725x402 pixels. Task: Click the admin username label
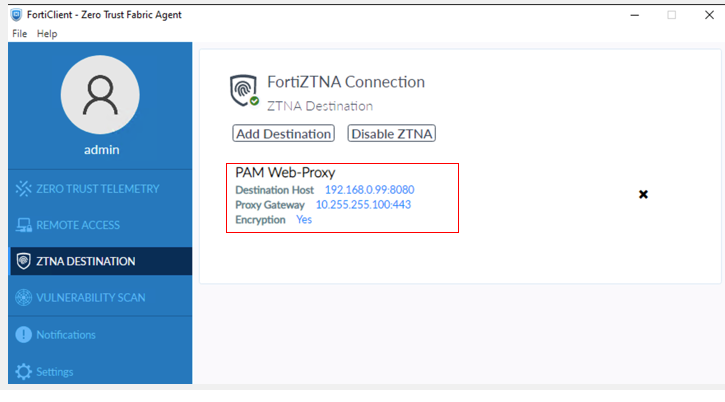[x=100, y=150]
